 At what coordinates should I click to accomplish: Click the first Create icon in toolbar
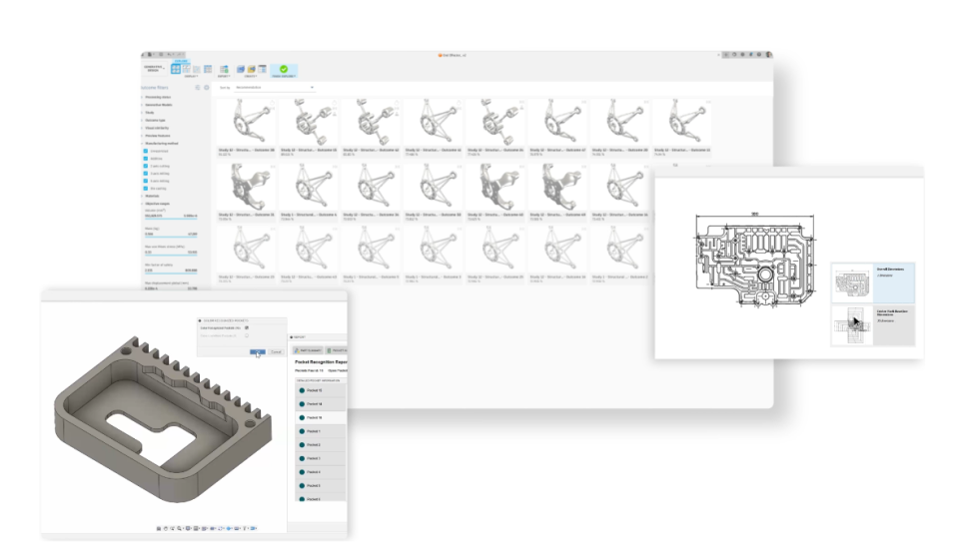[x=243, y=68]
